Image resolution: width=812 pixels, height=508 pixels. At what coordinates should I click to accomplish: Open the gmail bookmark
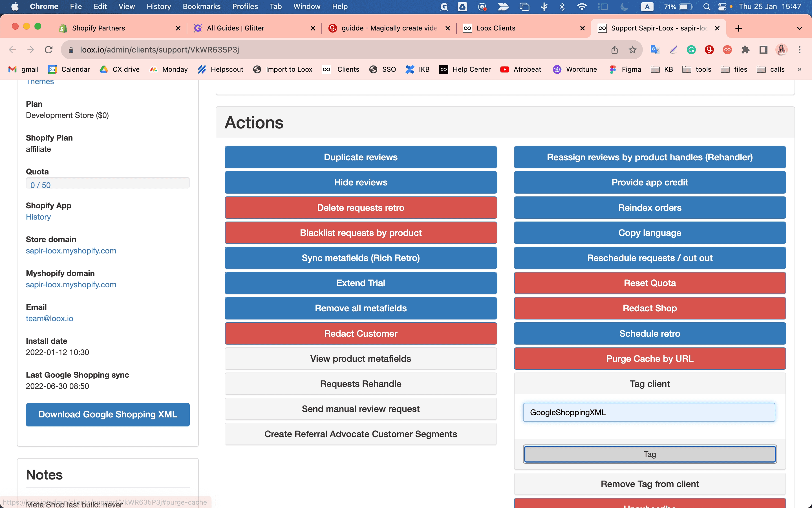click(x=23, y=69)
